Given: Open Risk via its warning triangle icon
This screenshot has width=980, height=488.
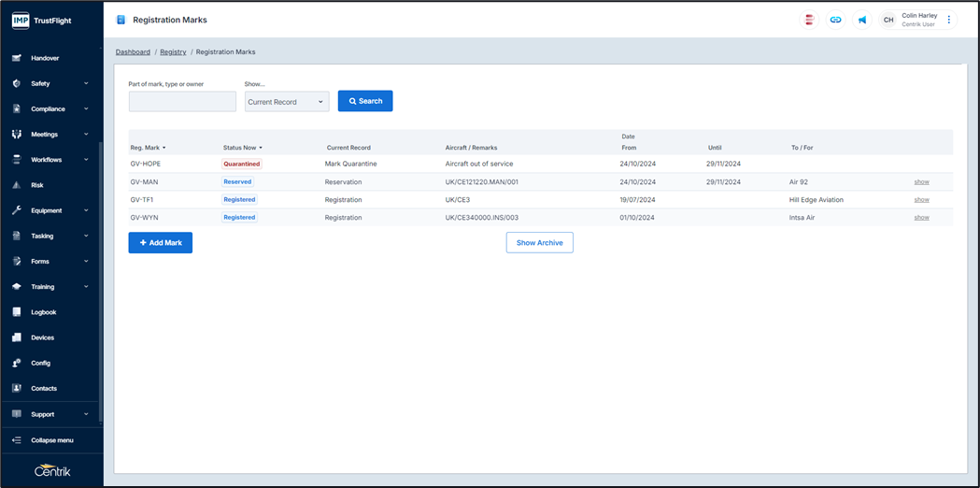Looking at the screenshot, I should point(17,185).
